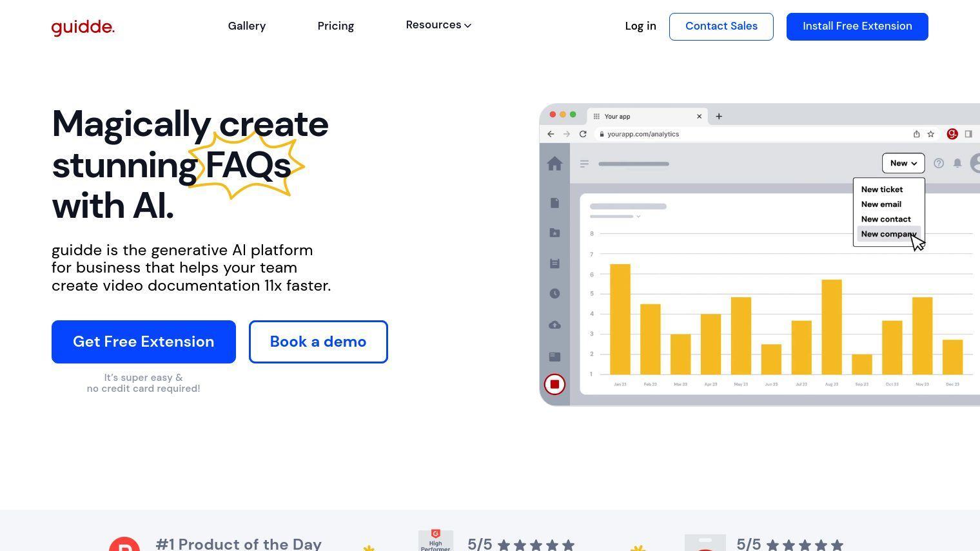Select New contact from the menu
This screenshot has height=551, width=980.
[x=886, y=219]
